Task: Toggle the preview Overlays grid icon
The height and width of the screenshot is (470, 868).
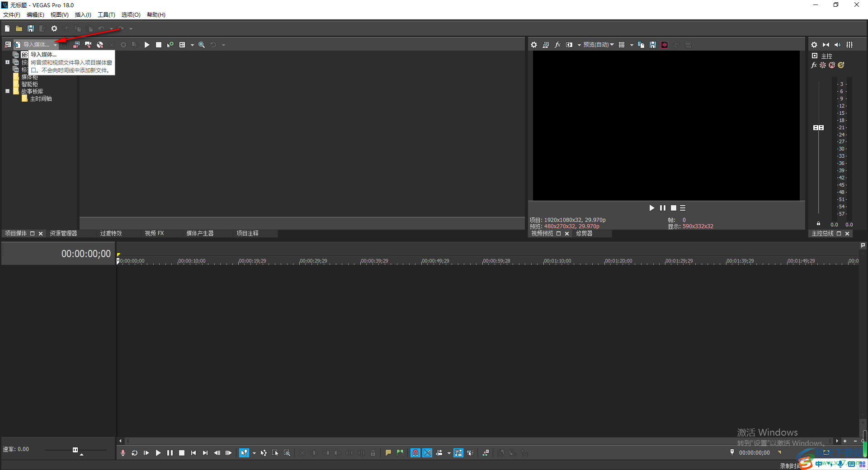Action: 622,45
